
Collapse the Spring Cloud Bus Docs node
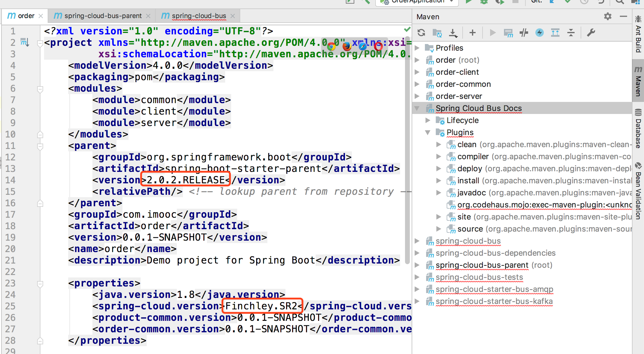click(417, 108)
